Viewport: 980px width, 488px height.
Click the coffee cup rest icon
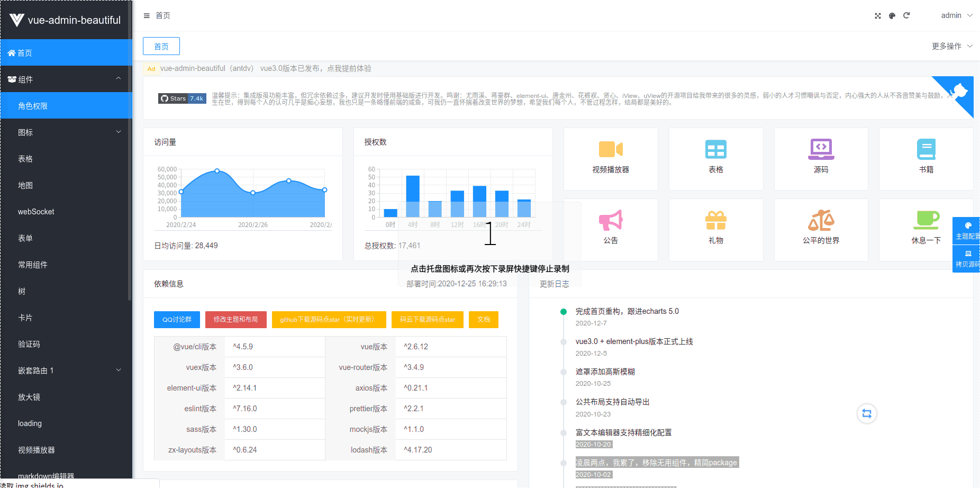pos(926,220)
